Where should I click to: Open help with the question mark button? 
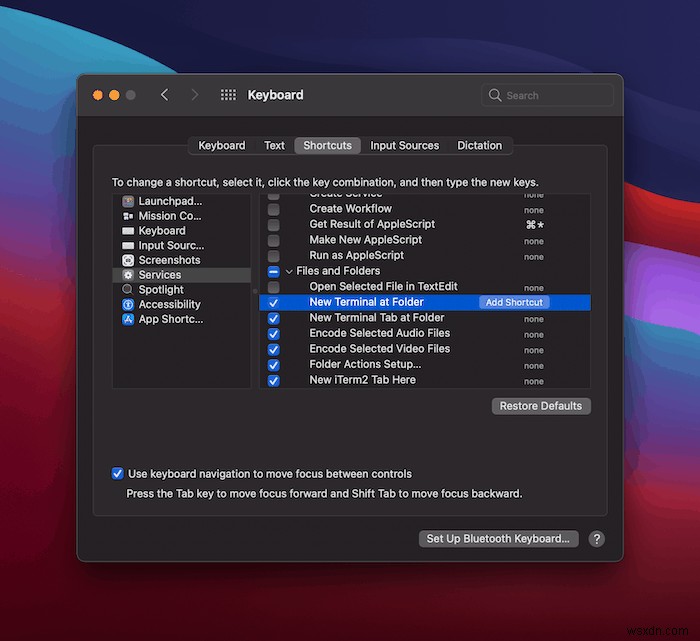coord(596,539)
